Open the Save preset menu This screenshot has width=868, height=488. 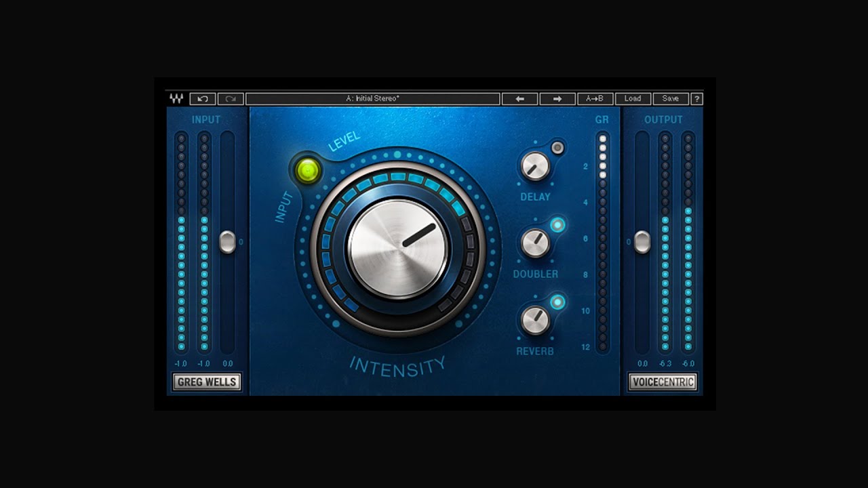[x=671, y=99]
